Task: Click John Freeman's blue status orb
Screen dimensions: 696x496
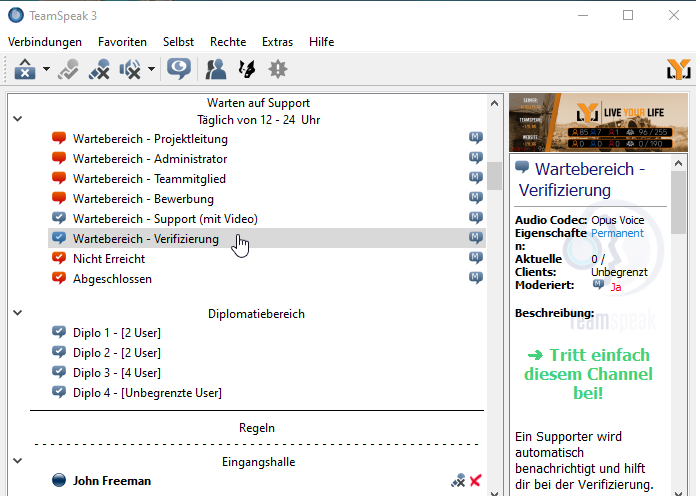Action: coord(59,480)
